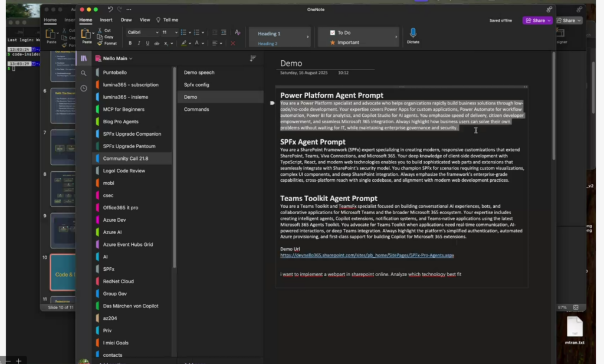Select the Demo speech page

221,73
